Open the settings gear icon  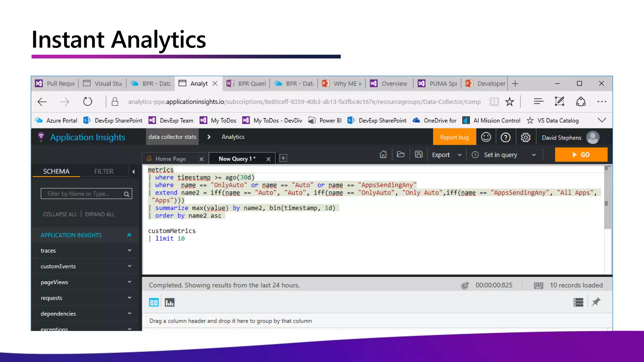[525, 137]
